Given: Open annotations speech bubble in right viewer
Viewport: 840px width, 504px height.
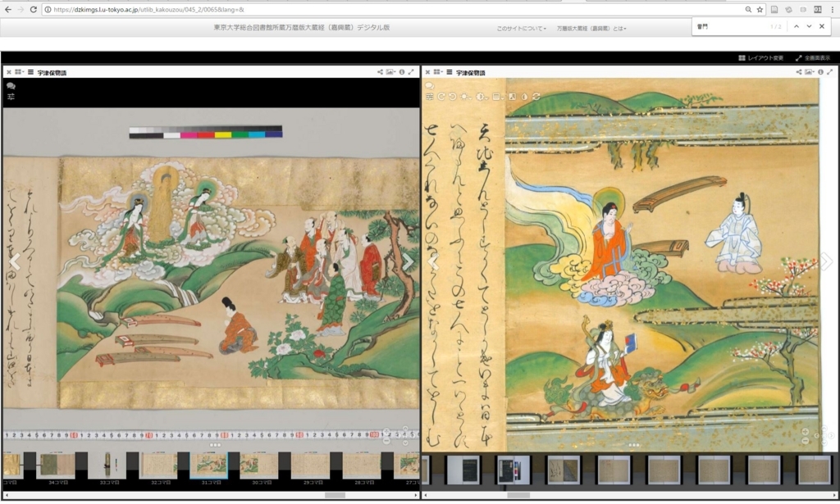Looking at the screenshot, I should (x=429, y=85).
